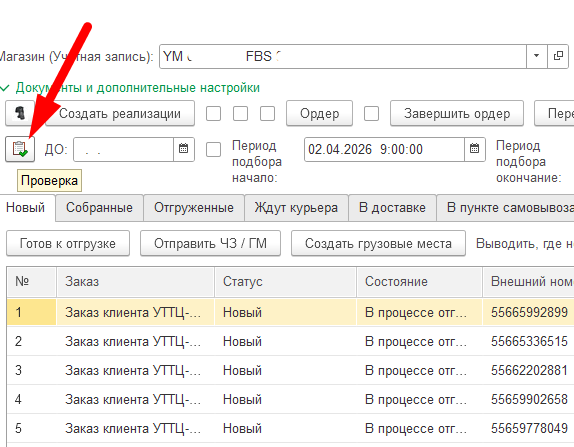Open calendar for Период подбора начало
This screenshot has height=447, width=574.
coord(474,149)
